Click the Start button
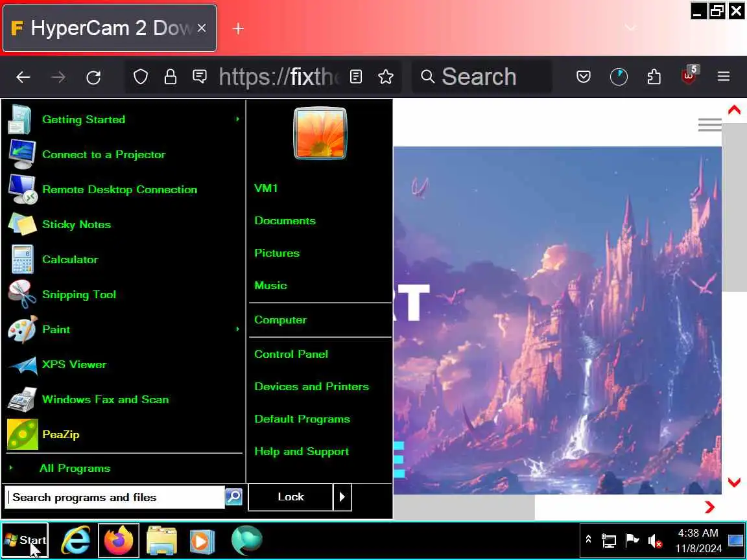Screen dimensions: 747x560 pos(25,541)
